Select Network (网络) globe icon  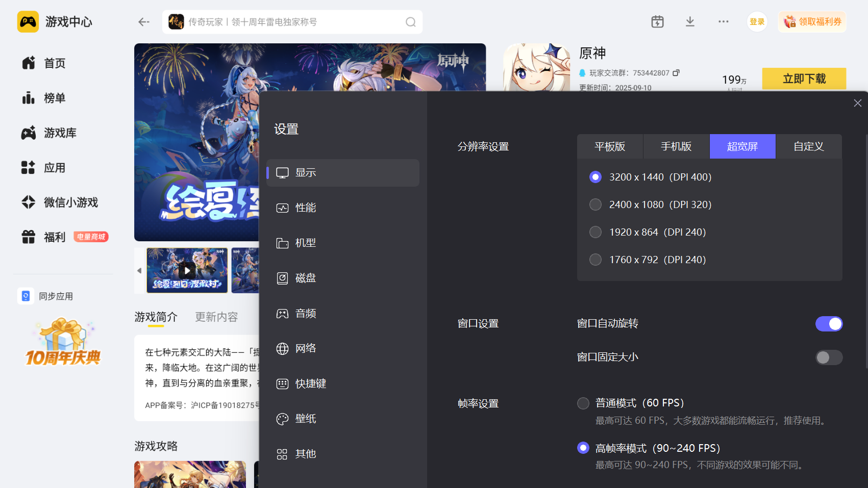282,349
